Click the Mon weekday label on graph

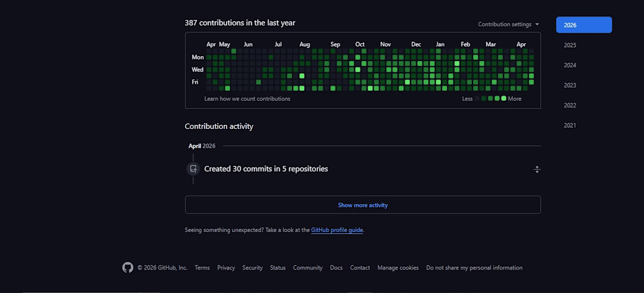pyautogui.click(x=197, y=57)
